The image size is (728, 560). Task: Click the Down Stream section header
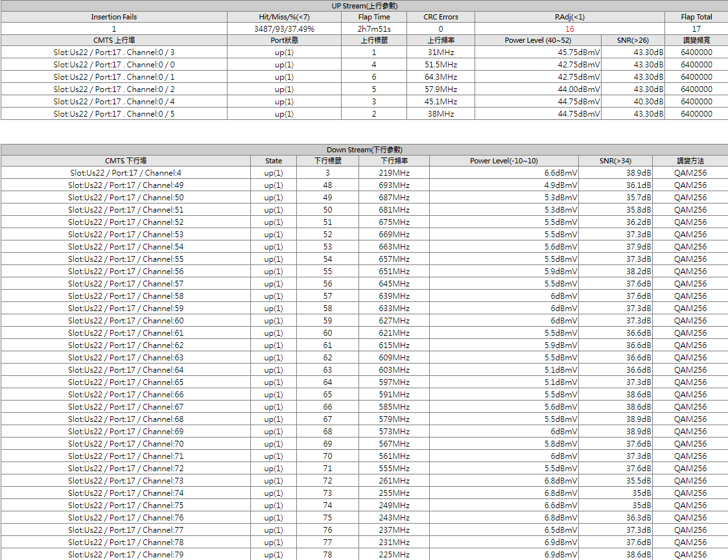tap(364, 150)
